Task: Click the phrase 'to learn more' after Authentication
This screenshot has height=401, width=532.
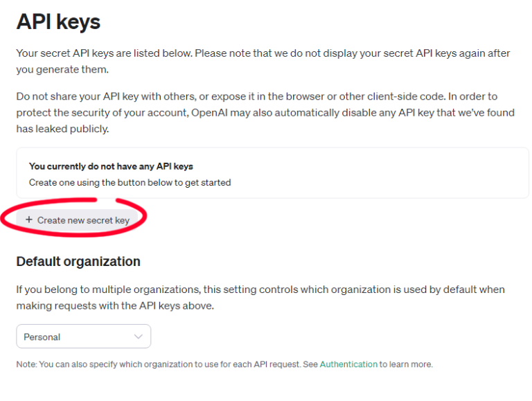Action: pyautogui.click(x=406, y=364)
